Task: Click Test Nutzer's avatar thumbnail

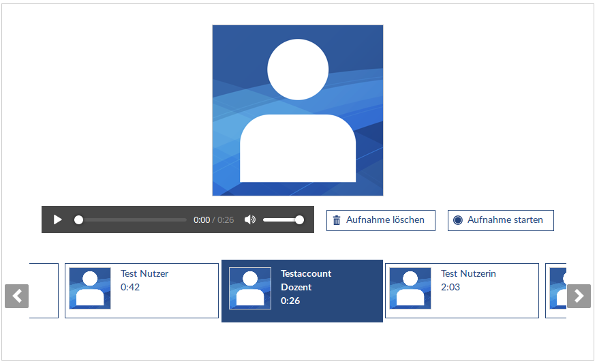Action: pyautogui.click(x=90, y=288)
